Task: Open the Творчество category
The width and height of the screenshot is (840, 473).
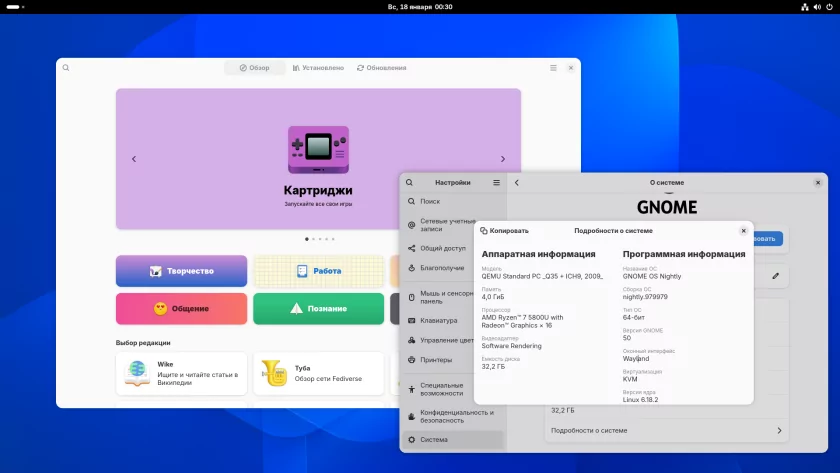Action: [181, 271]
